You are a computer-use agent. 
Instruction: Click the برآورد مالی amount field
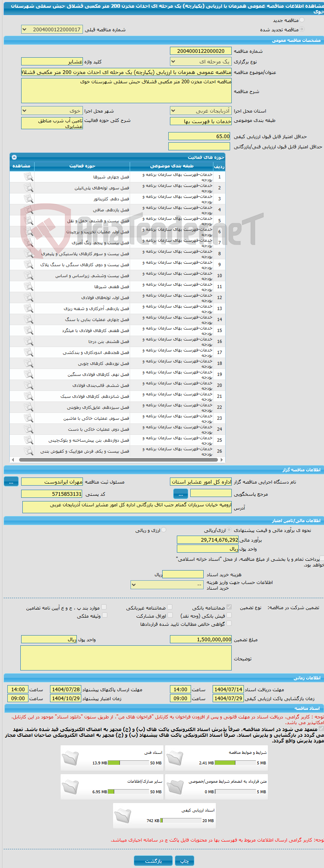[x=208, y=540]
